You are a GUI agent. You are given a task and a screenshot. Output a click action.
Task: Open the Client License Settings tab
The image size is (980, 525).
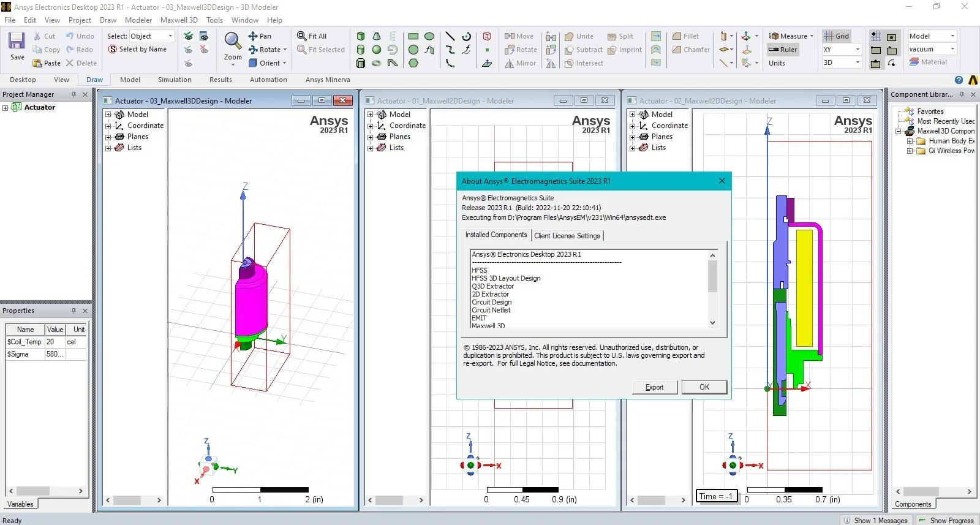[x=567, y=236]
